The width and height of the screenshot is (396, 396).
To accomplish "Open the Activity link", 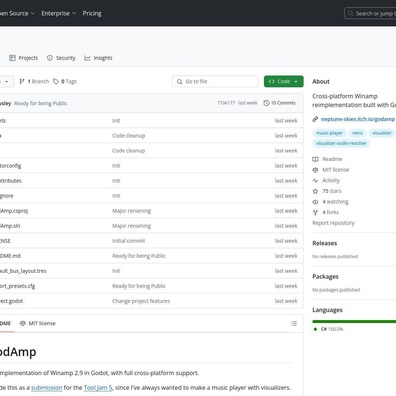I will coord(331,180).
